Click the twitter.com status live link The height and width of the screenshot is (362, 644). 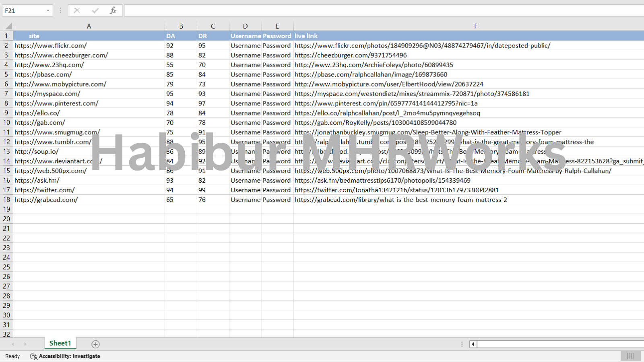[396, 190]
